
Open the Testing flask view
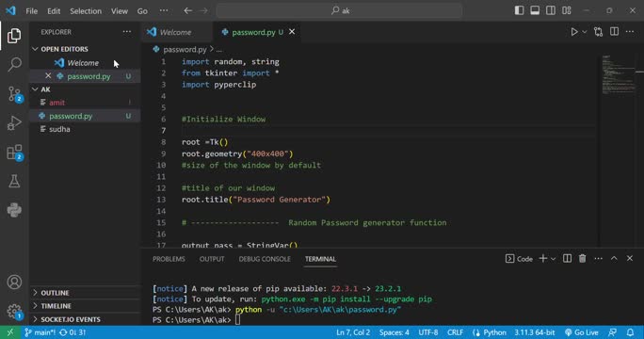tap(14, 181)
